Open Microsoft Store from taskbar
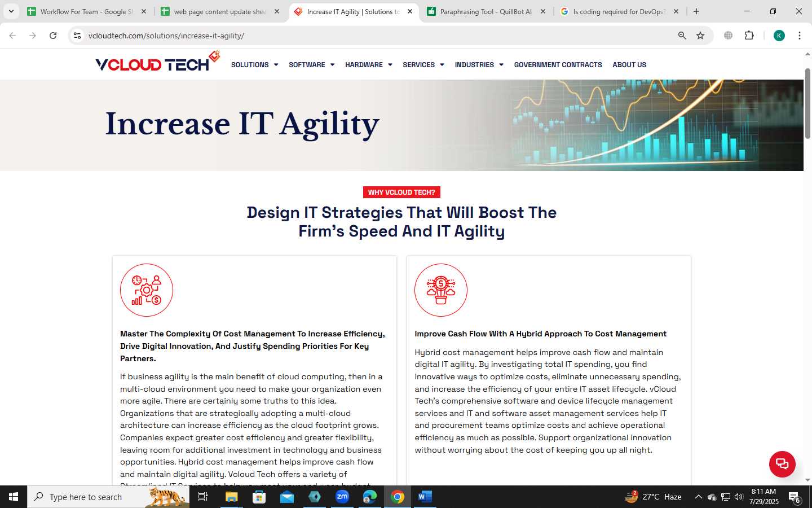 pos(259,497)
